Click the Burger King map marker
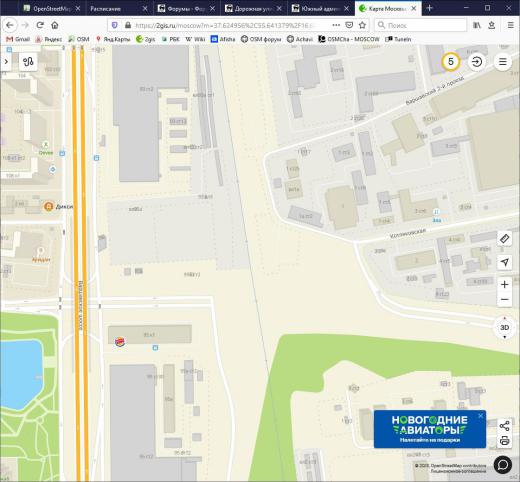Image resolution: width=520 pixels, height=482 pixels. pos(120,342)
